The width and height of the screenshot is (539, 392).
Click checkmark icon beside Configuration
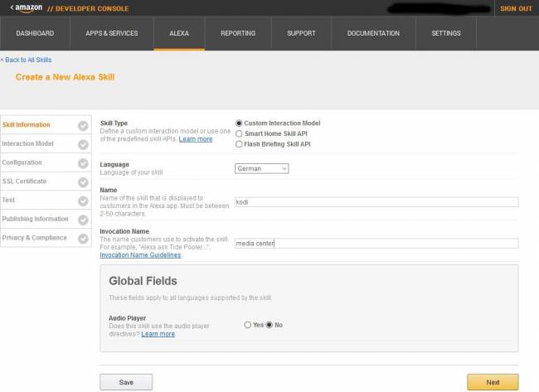[83, 163]
